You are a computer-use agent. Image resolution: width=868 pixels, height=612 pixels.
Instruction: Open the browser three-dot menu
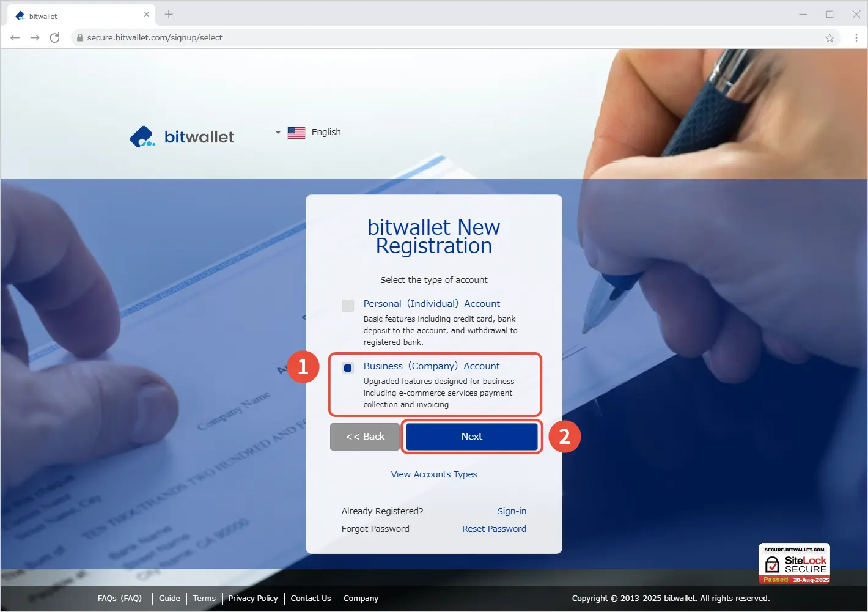(856, 38)
